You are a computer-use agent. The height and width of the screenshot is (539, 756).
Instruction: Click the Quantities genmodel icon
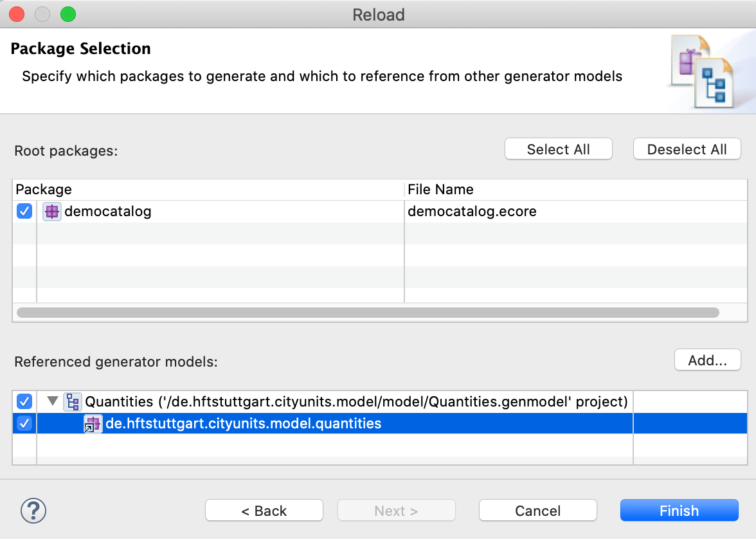pos(73,401)
